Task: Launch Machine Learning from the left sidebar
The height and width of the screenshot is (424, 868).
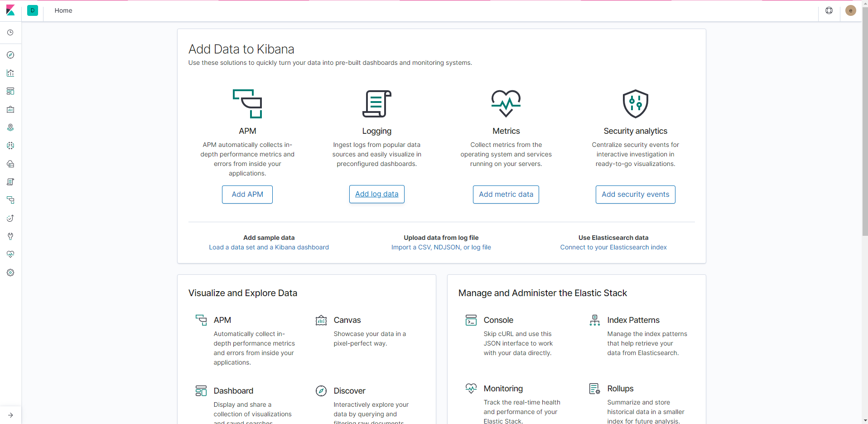Action: (x=10, y=146)
